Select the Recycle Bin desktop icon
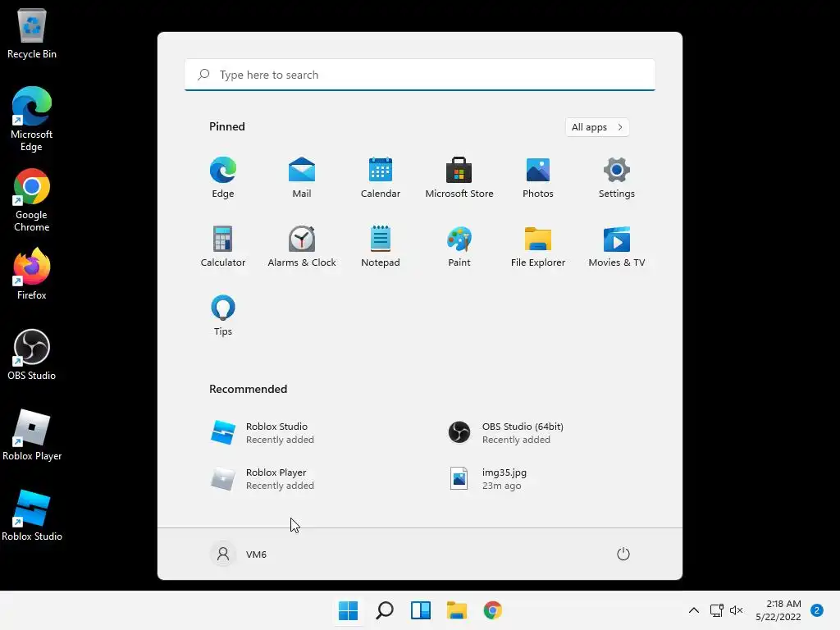Image resolution: width=840 pixels, height=630 pixels. point(32,33)
